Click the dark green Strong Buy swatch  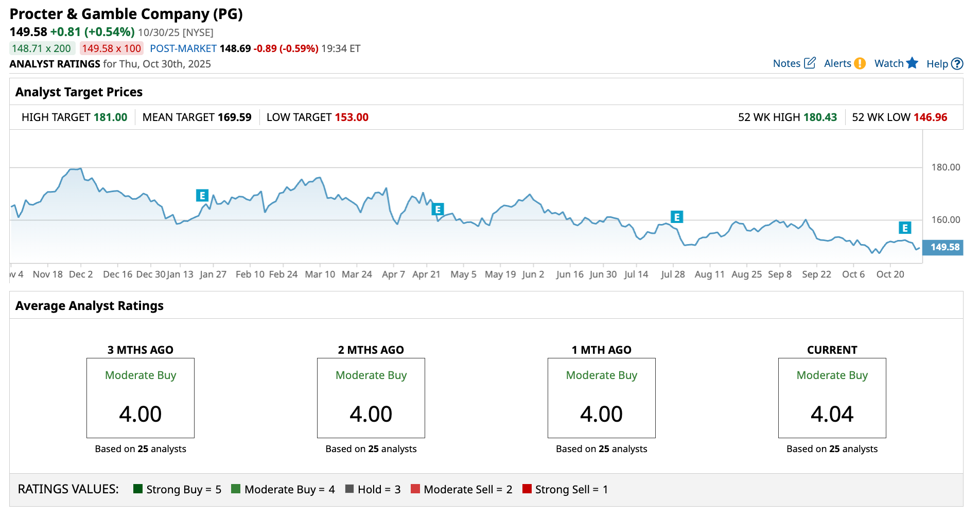click(137, 489)
